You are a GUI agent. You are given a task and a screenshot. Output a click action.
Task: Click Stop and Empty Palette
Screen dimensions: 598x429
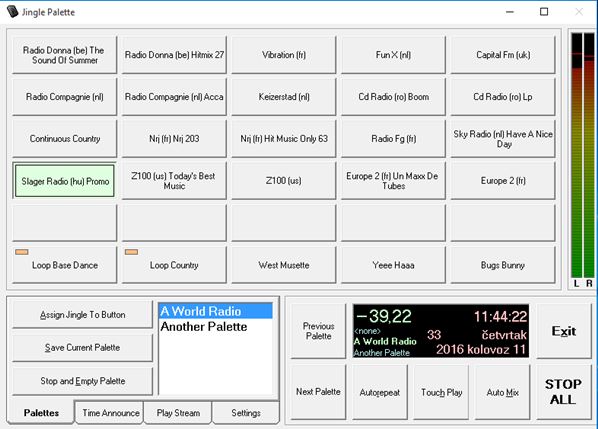point(82,381)
